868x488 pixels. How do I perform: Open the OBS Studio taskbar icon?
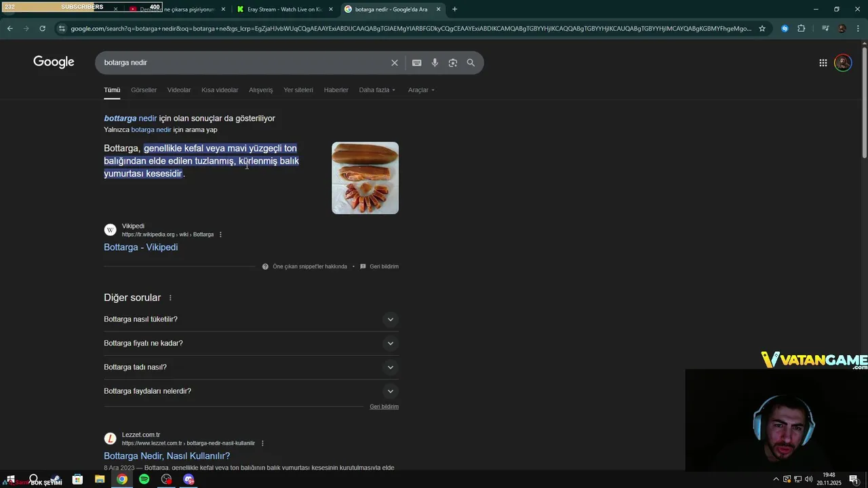[x=166, y=479]
